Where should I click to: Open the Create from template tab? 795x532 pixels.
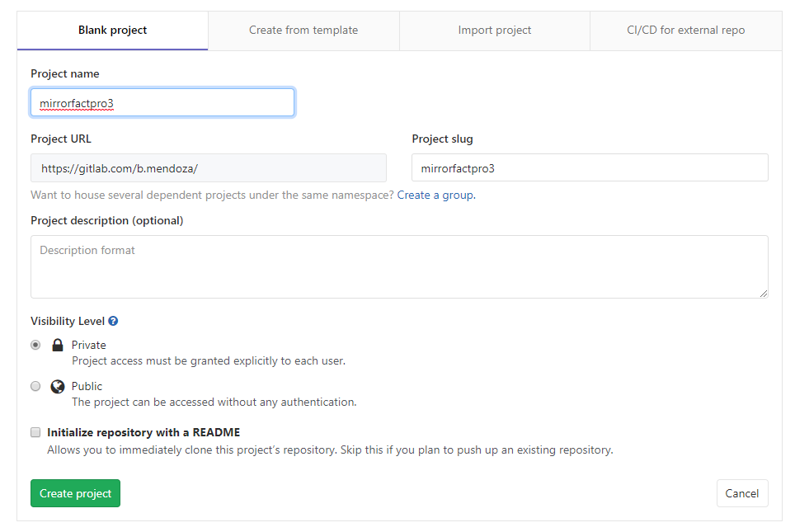(x=303, y=31)
